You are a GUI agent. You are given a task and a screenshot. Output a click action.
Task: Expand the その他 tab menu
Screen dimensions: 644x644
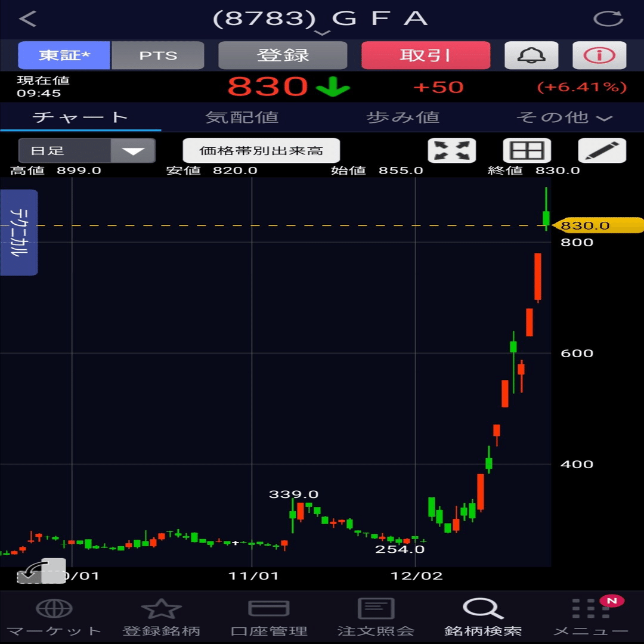click(564, 117)
